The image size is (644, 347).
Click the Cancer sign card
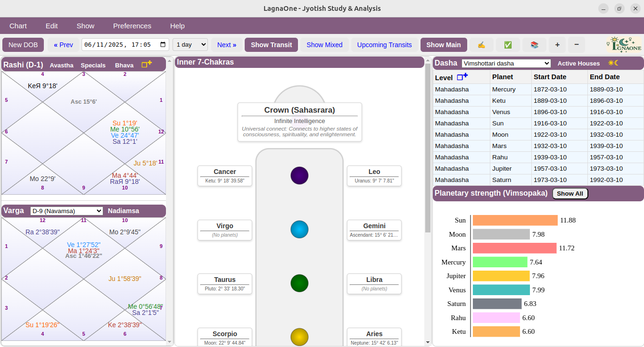[225, 176]
